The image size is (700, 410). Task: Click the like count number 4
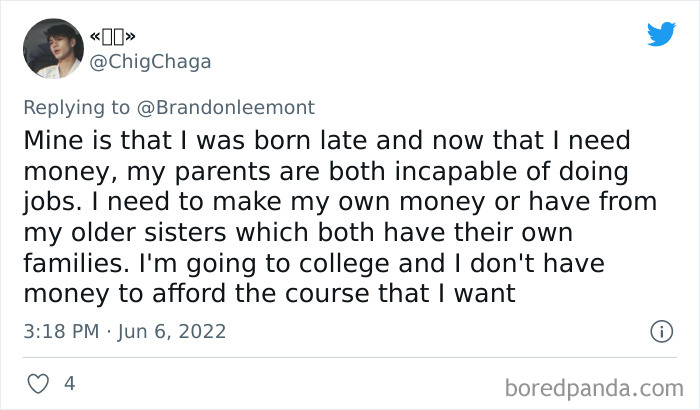pyautogui.click(x=70, y=383)
